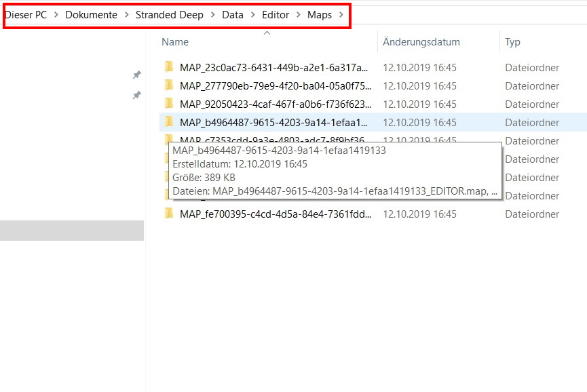Jump to Dokumente in the breadcrumb bar
Screen dimensions: 587x392
(x=91, y=15)
